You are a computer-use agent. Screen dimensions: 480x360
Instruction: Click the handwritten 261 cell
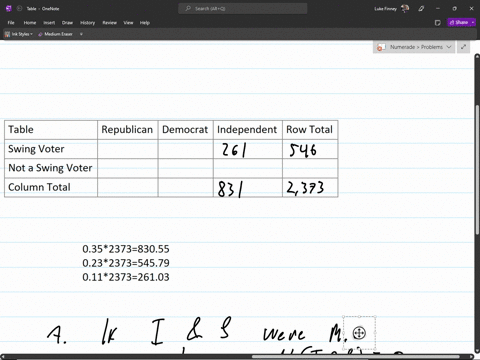(247, 149)
